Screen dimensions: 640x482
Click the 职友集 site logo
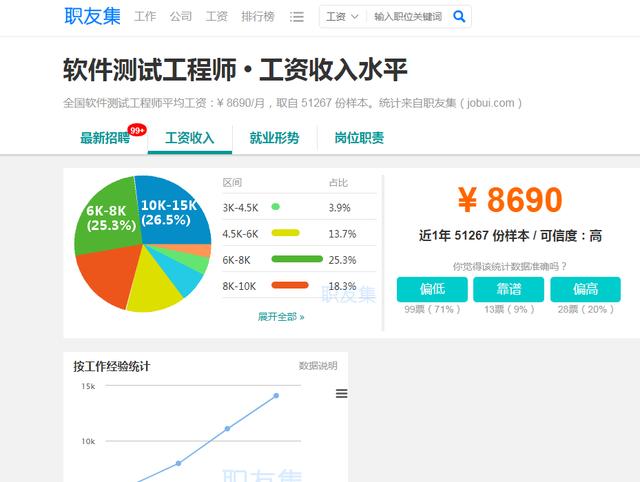coord(92,17)
